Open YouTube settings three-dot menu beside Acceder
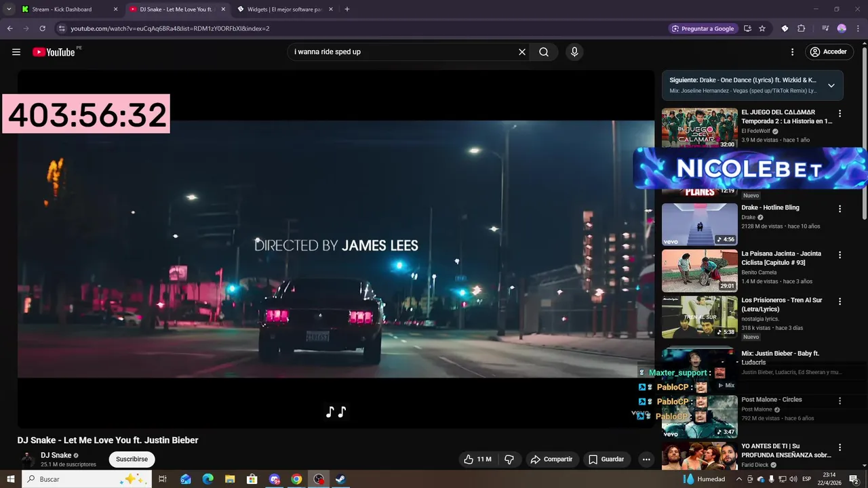This screenshot has height=488, width=868. tap(792, 52)
